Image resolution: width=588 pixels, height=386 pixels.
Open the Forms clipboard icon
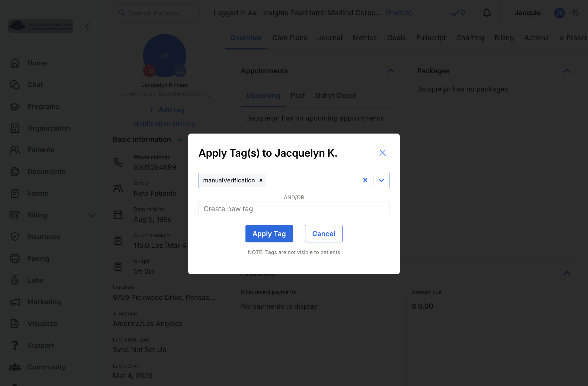pyautogui.click(x=15, y=193)
